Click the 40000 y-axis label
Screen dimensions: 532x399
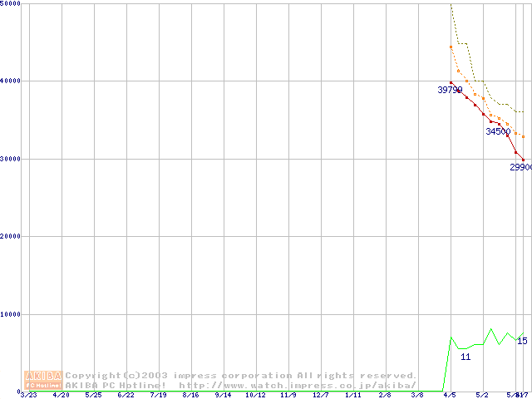pos(12,81)
